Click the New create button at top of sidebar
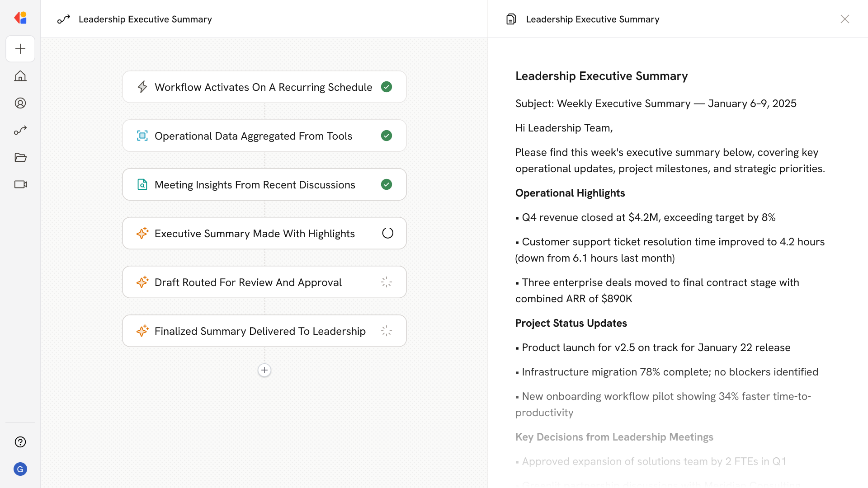The height and width of the screenshot is (488, 868). (x=20, y=49)
